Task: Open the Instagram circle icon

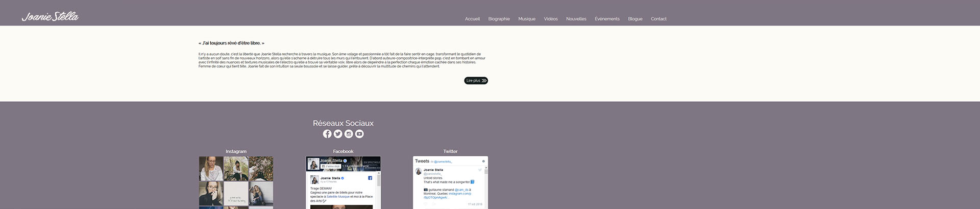Action: coord(349,134)
